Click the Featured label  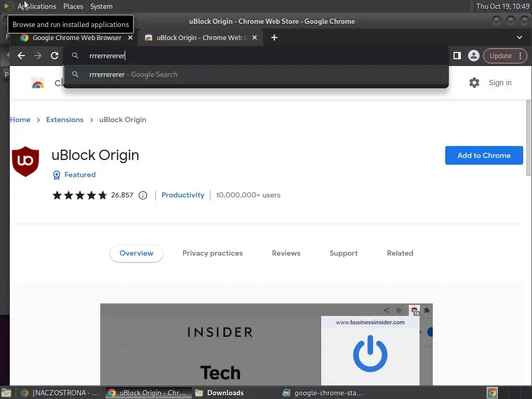[x=79, y=175]
